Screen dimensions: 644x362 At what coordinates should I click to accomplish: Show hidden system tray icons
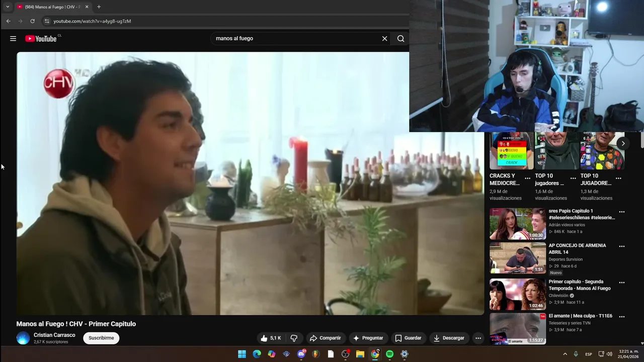click(565, 354)
